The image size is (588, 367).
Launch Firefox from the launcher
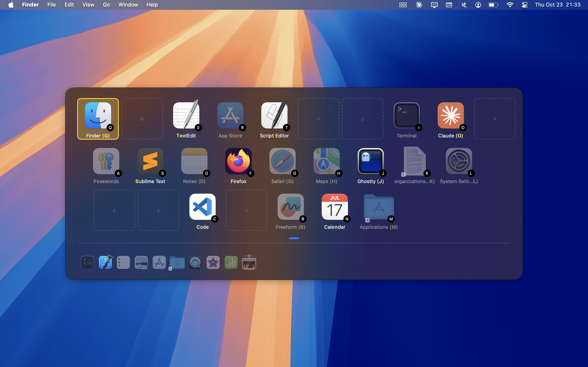pos(238,161)
